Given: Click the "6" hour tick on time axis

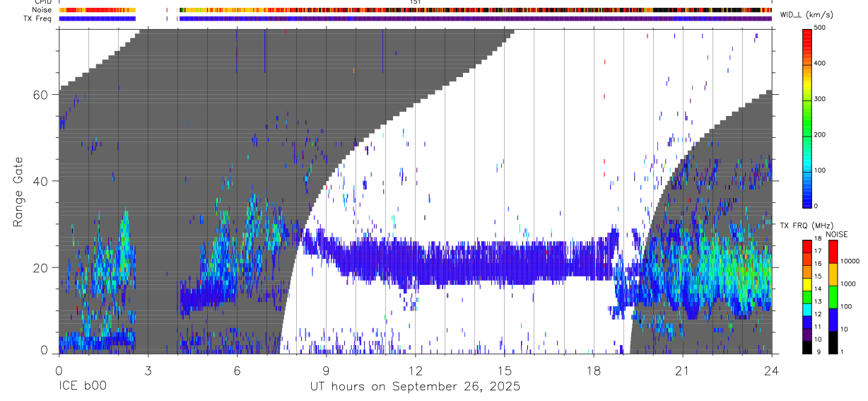Looking at the screenshot, I should 237,370.
